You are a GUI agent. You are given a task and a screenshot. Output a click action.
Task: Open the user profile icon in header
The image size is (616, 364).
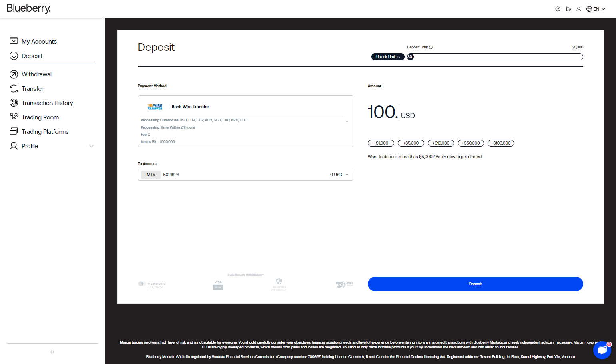578,9
